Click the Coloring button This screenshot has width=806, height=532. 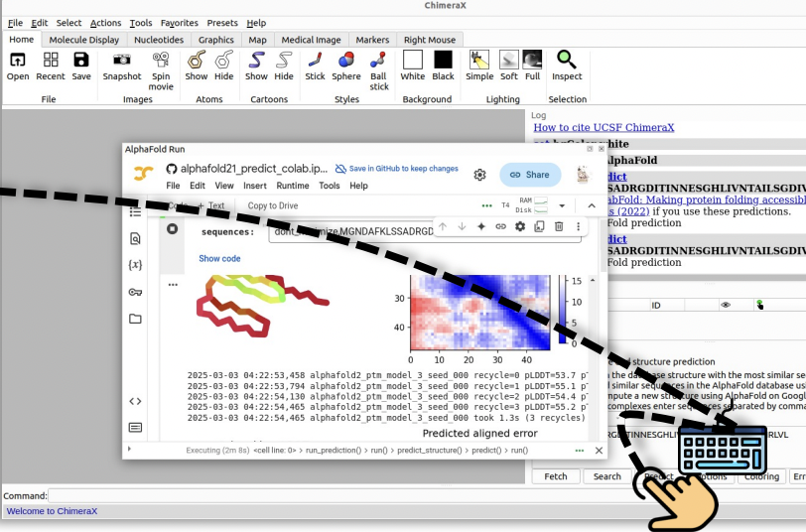(761, 476)
